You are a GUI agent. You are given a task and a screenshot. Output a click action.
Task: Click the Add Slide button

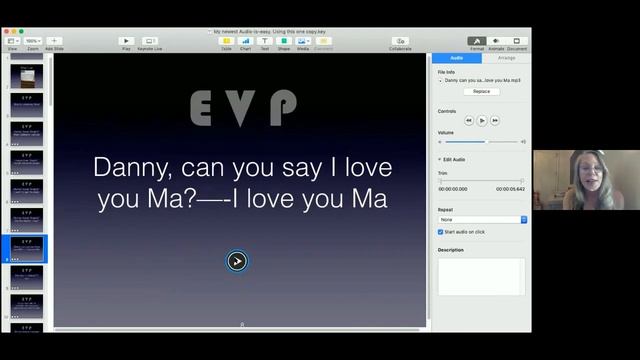(x=54, y=41)
